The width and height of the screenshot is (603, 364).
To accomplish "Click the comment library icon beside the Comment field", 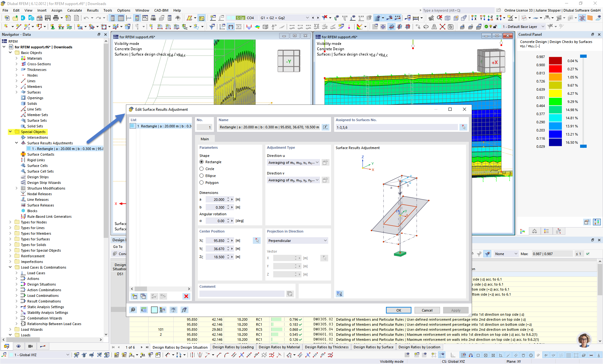I will pos(290,294).
